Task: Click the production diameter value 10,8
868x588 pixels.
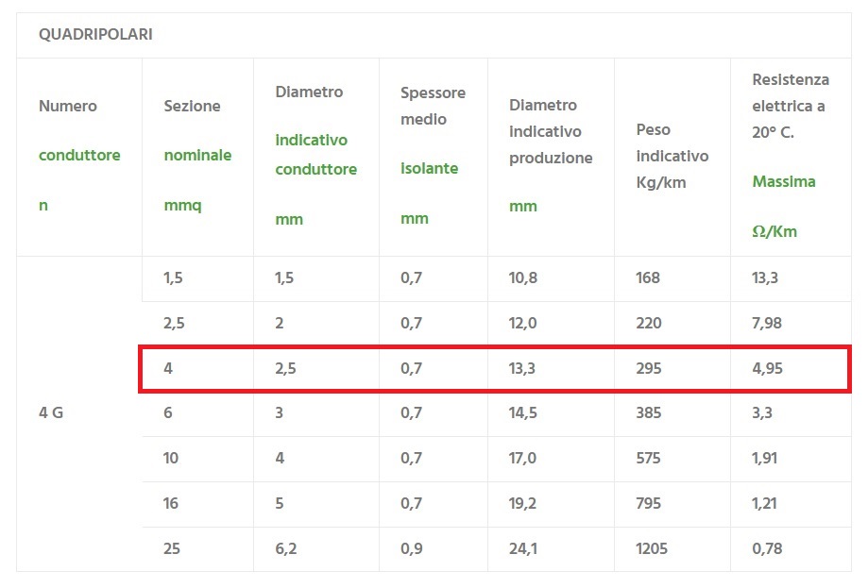Action: (x=522, y=277)
